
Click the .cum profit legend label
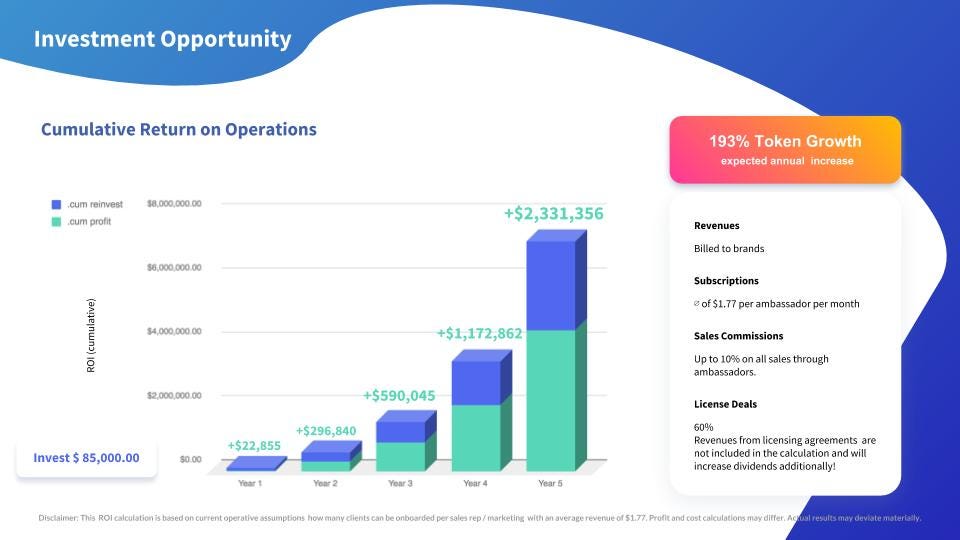89,222
